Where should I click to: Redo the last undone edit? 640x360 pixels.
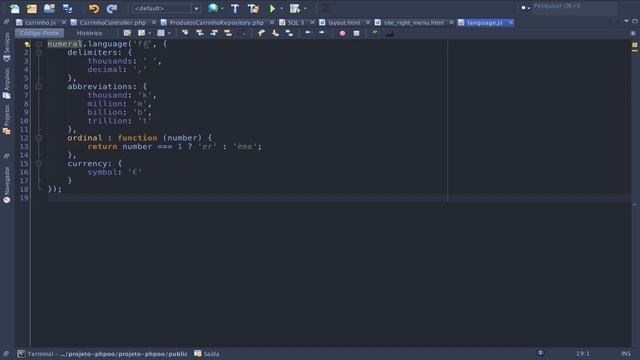111,8
